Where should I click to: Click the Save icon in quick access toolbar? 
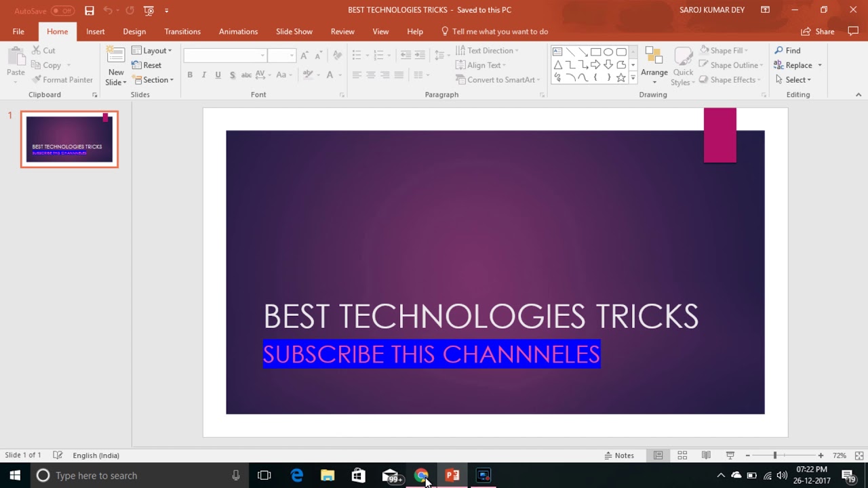pyautogui.click(x=90, y=10)
